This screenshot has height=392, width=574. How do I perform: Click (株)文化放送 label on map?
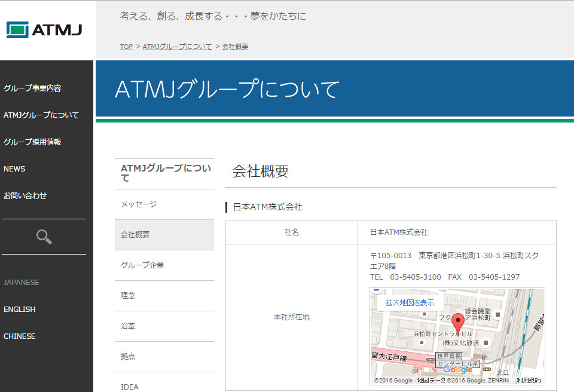tap(460, 343)
